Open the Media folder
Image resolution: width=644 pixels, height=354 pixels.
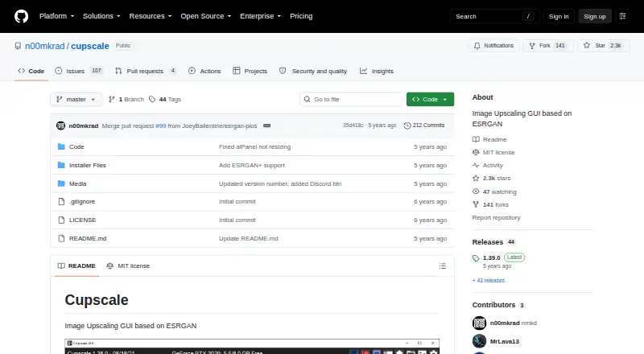77,183
